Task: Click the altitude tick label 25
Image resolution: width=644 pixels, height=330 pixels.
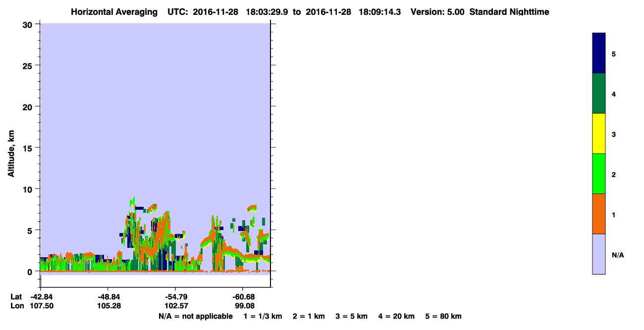Action: click(x=29, y=65)
